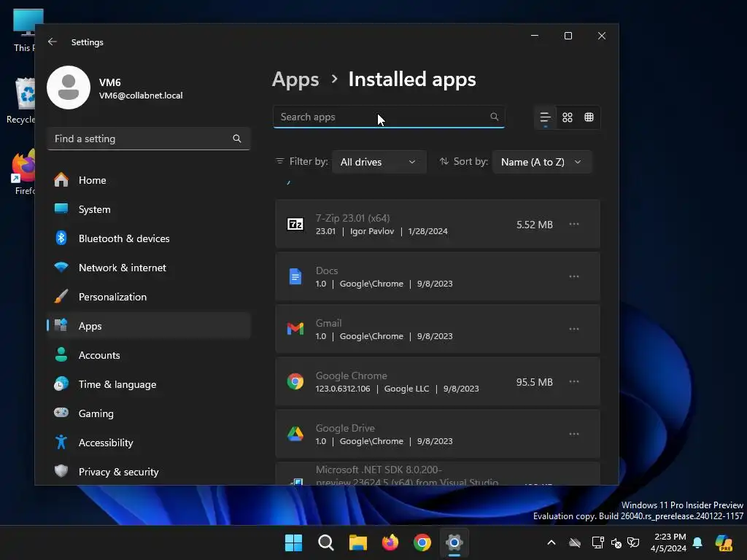Open more options for Docs
This screenshot has height=560, width=747.
click(574, 276)
